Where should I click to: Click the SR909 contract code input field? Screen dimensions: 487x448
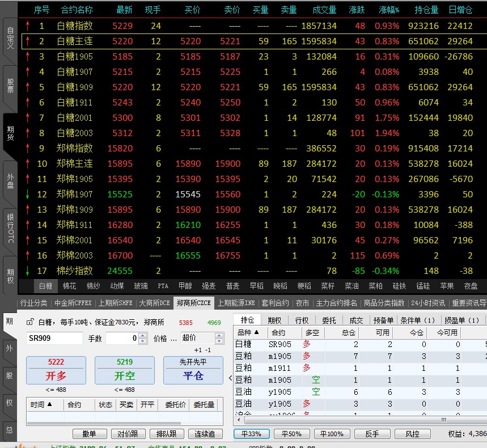coord(55,339)
